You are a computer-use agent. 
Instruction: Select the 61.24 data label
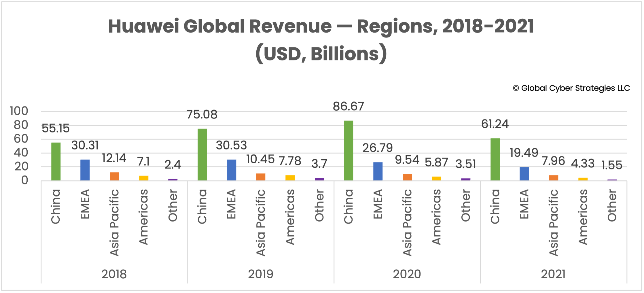coord(495,124)
